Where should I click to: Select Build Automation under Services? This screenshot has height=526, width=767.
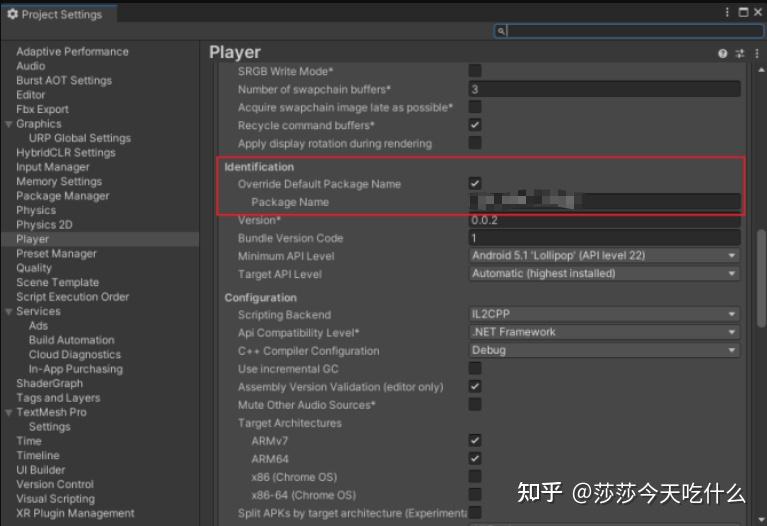71,340
